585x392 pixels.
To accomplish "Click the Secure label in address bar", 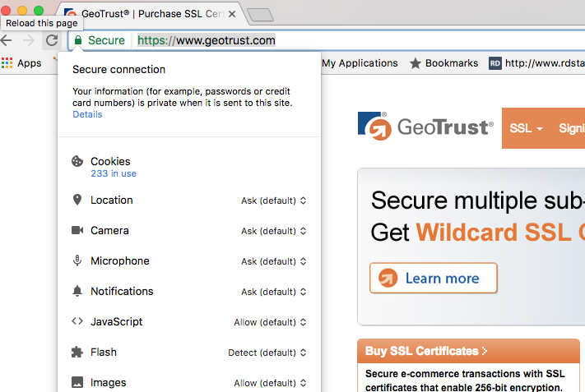I will pyautogui.click(x=106, y=40).
